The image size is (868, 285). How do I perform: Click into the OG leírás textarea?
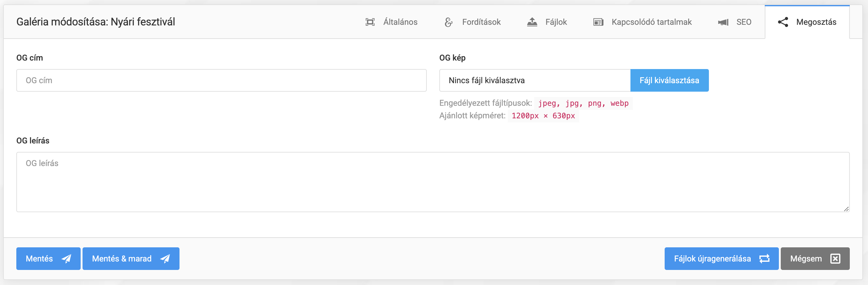point(433,182)
